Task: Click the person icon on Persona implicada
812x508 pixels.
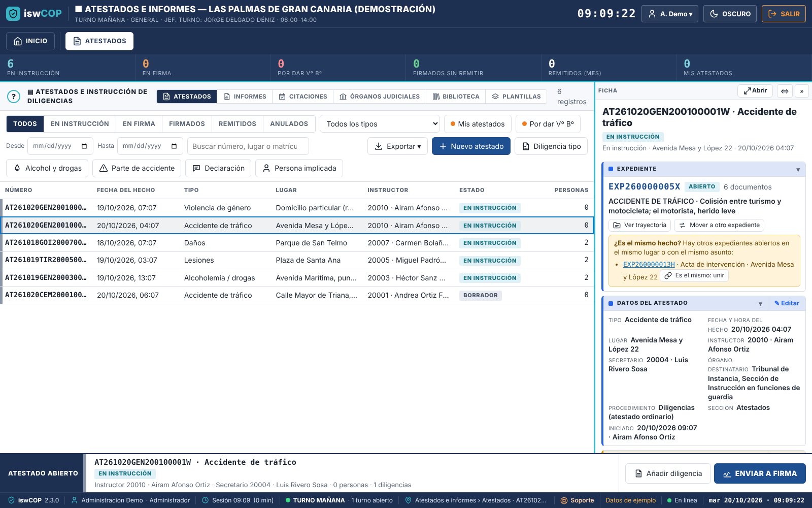Action: click(x=266, y=168)
